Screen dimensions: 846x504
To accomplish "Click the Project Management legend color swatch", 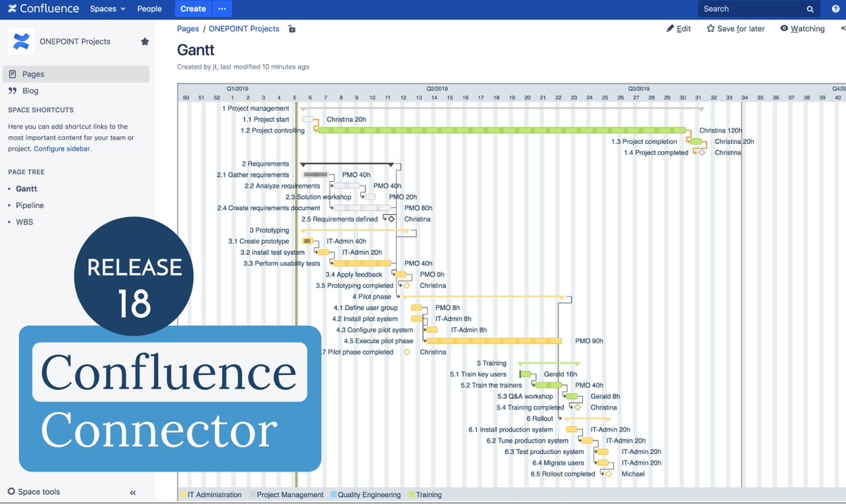I will pos(252,495).
